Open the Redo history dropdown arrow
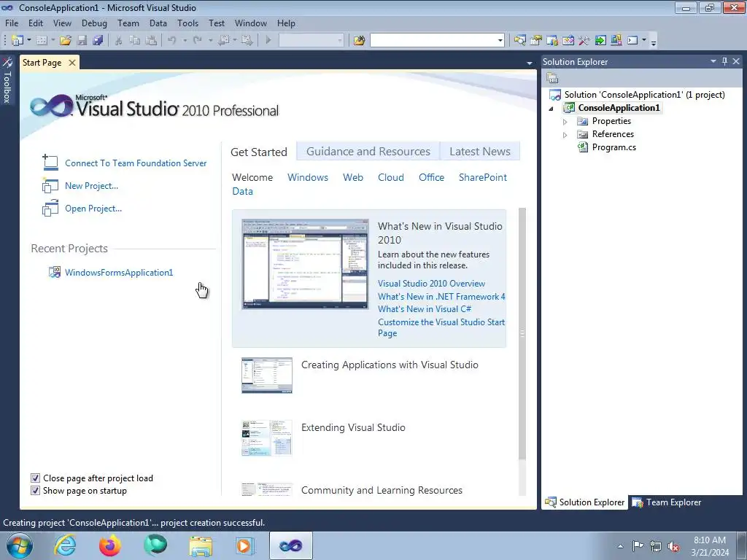747x560 pixels. tap(210, 41)
